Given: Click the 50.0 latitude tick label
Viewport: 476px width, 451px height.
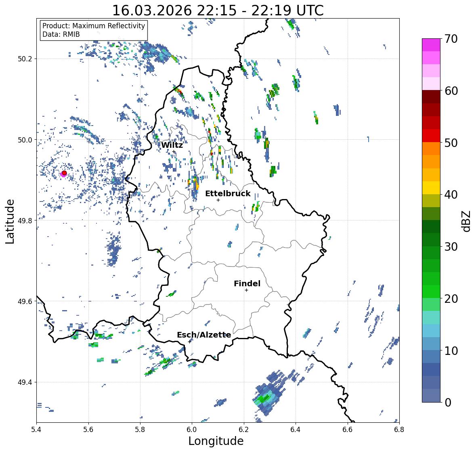Looking at the screenshot, I should 25,140.
